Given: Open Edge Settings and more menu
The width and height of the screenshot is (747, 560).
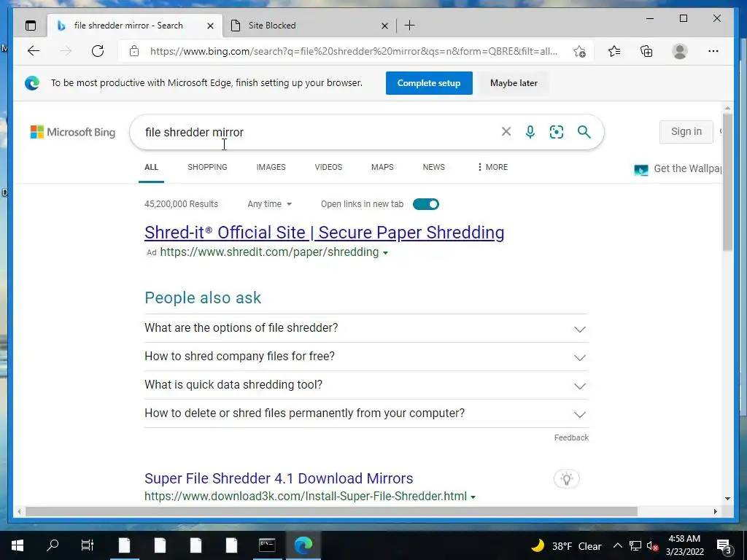Looking at the screenshot, I should (x=713, y=51).
